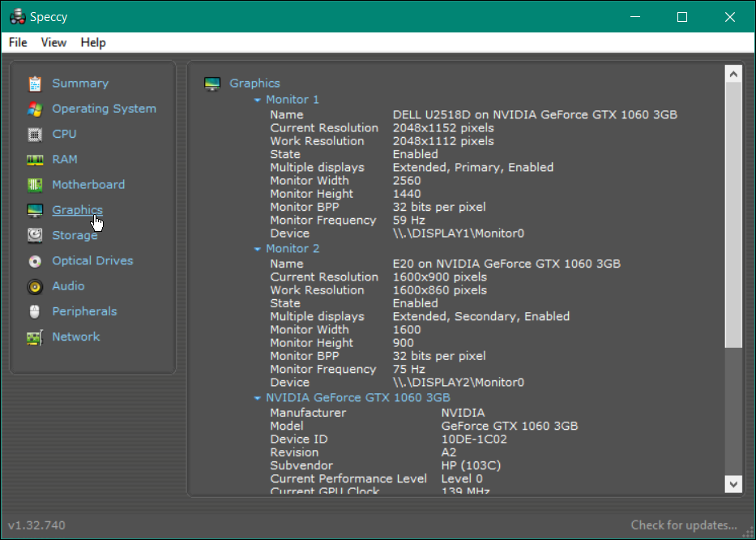
Task: Open the Help menu
Action: (x=92, y=42)
